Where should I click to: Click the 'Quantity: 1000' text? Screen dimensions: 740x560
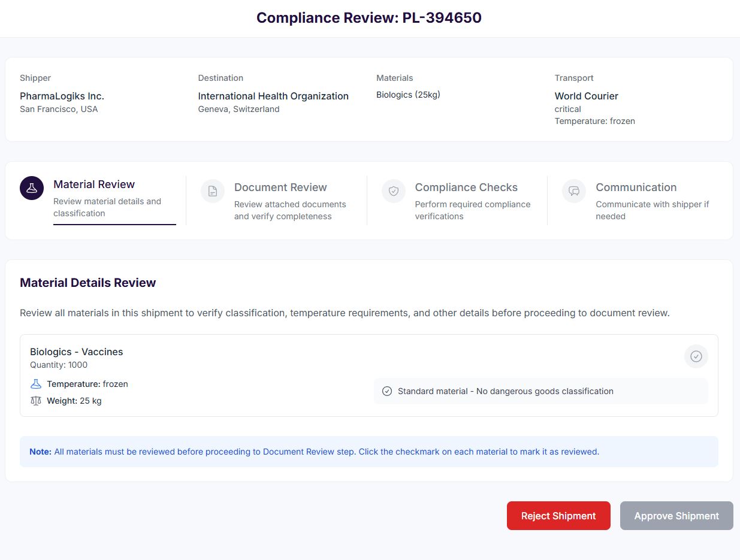(59, 365)
